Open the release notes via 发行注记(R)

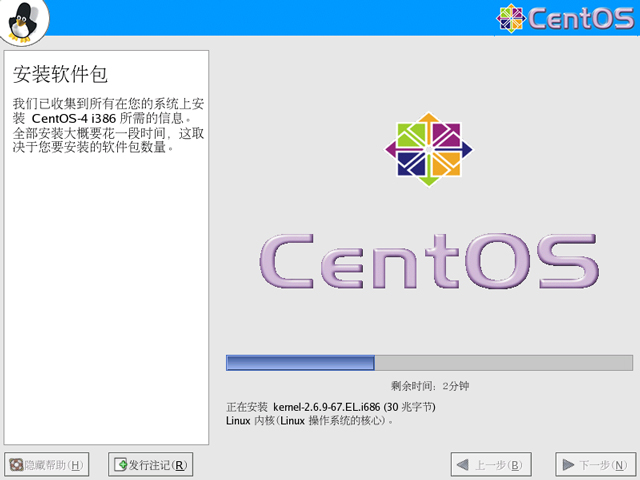click(150, 465)
